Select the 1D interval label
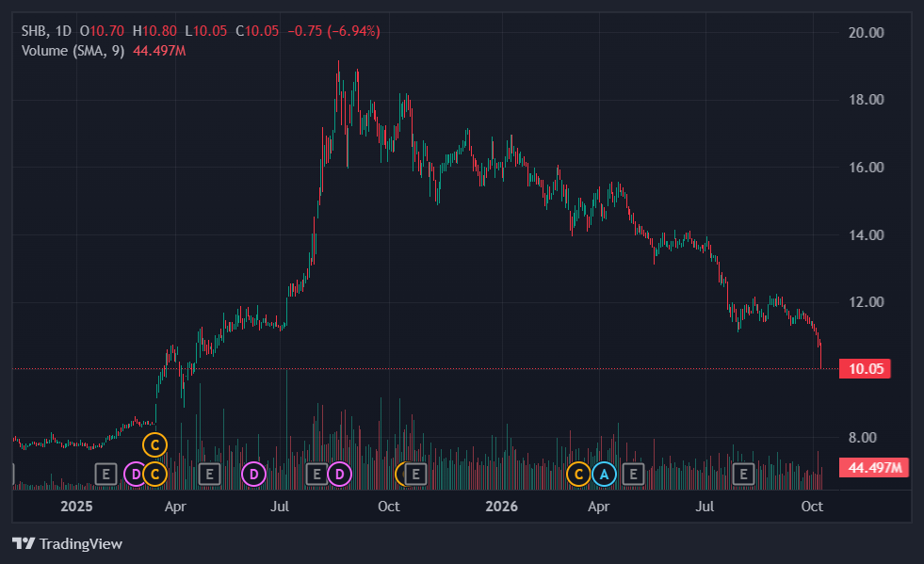924x564 pixels. coord(63,31)
